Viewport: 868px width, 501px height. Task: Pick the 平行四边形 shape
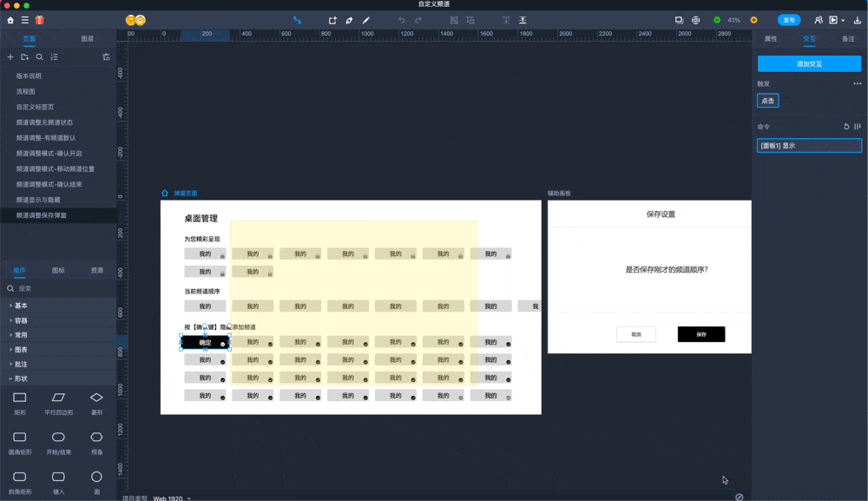[59, 403]
